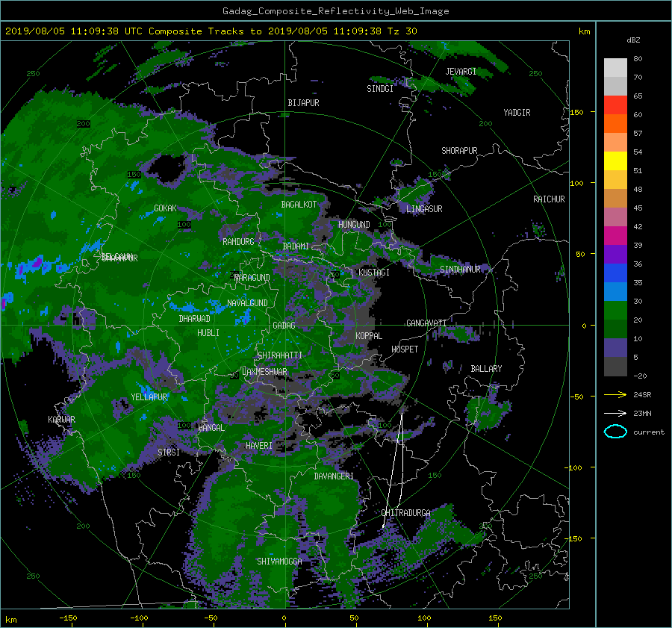Click the HOSPET city label

(x=405, y=349)
